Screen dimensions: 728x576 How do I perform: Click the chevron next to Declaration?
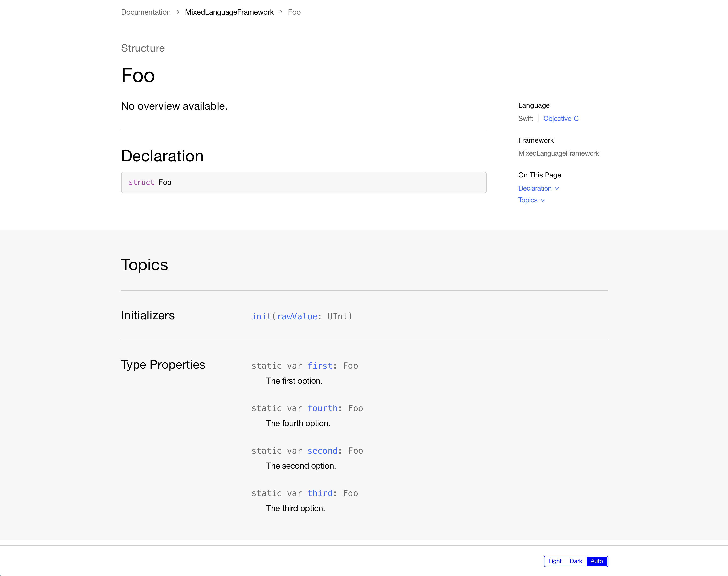point(557,189)
